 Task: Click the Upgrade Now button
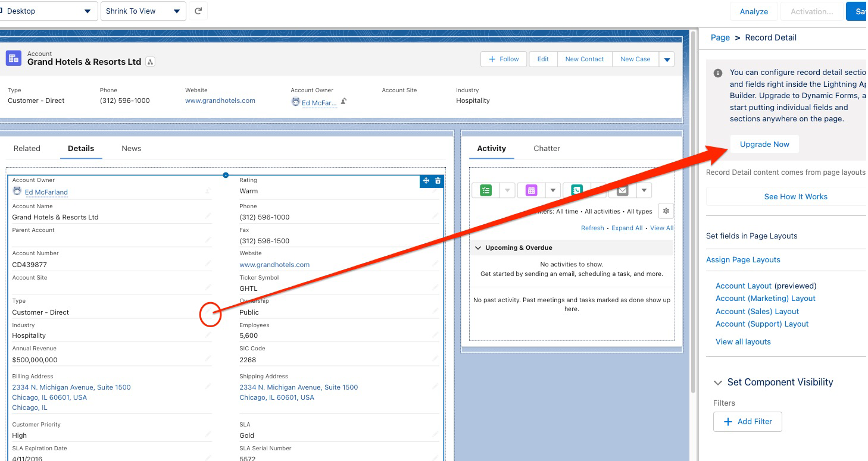click(x=764, y=145)
